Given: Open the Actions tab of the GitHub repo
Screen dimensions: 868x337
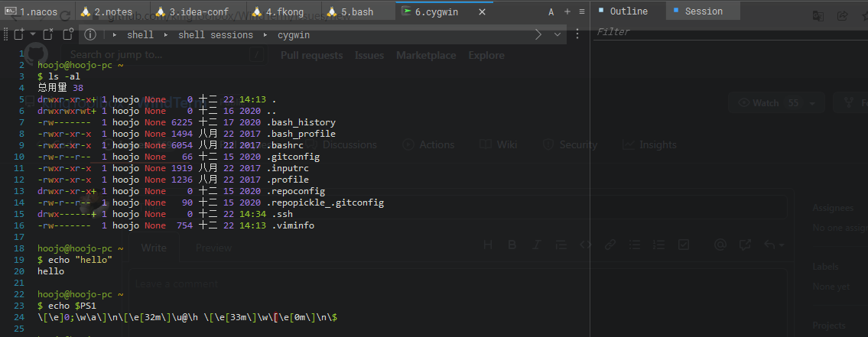Looking at the screenshot, I should [x=429, y=145].
